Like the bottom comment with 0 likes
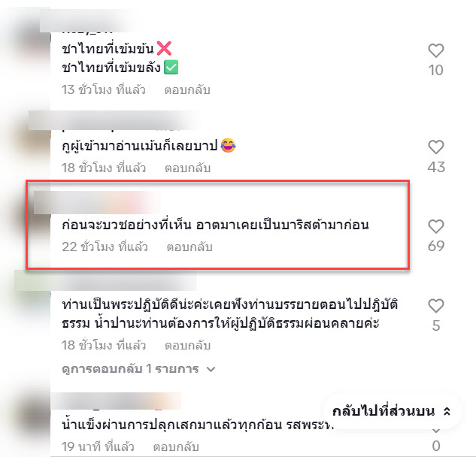Image resolution: width=476 pixels, height=457 pixels. click(436, 431)
